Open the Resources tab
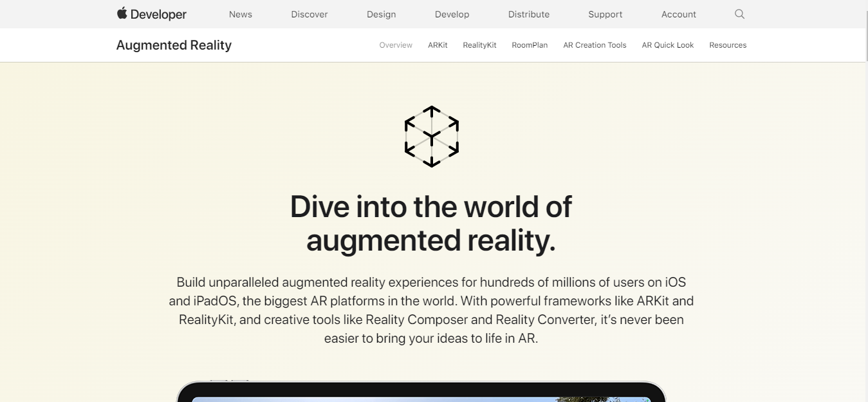The width and height of the screenshot is (868, 402). click(728, 45)
